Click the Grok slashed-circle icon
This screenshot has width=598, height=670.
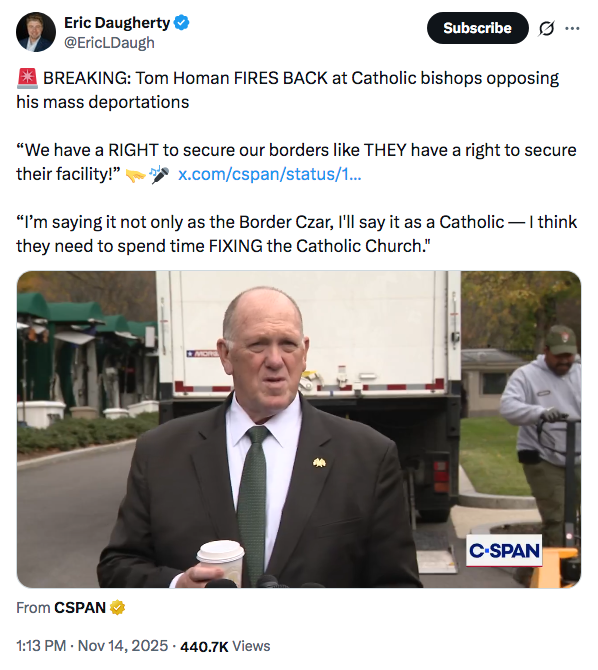click(x=546, y=28)
